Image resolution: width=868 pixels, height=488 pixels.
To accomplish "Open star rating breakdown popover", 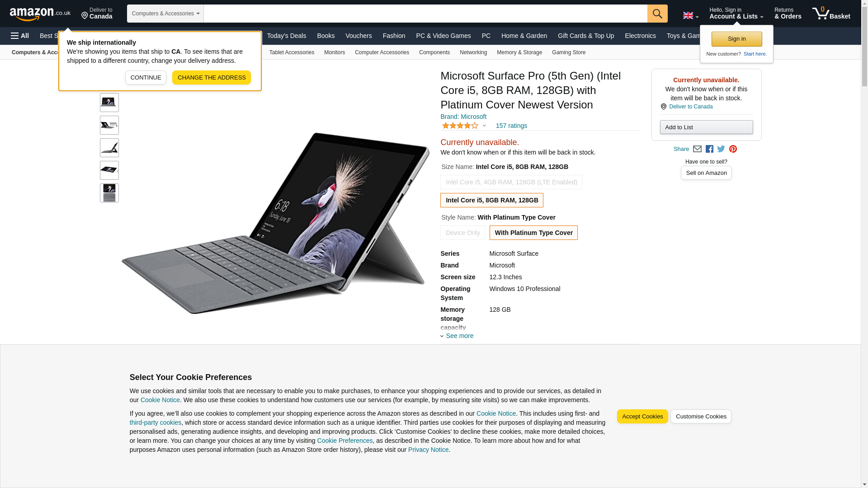I will click(464, 126).
